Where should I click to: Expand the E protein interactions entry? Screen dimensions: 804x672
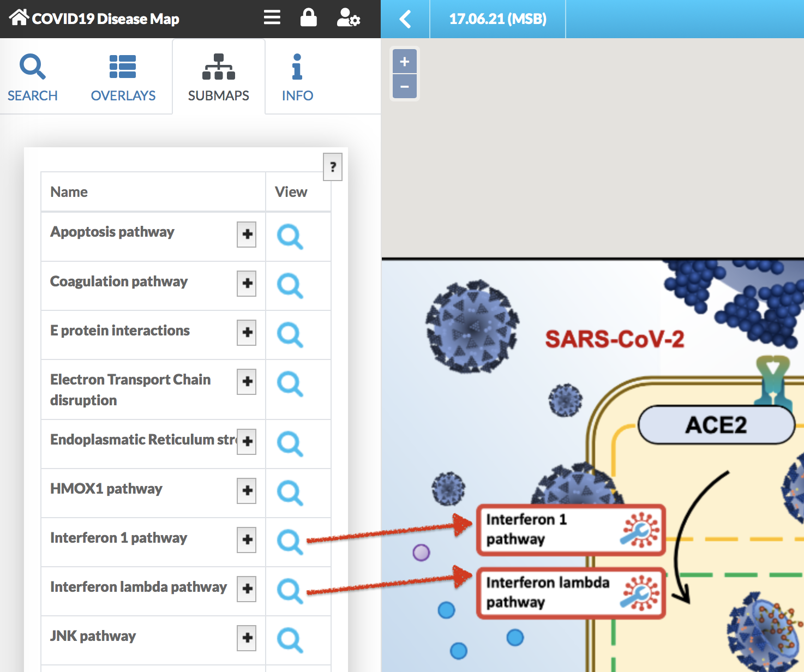point(247,333)
